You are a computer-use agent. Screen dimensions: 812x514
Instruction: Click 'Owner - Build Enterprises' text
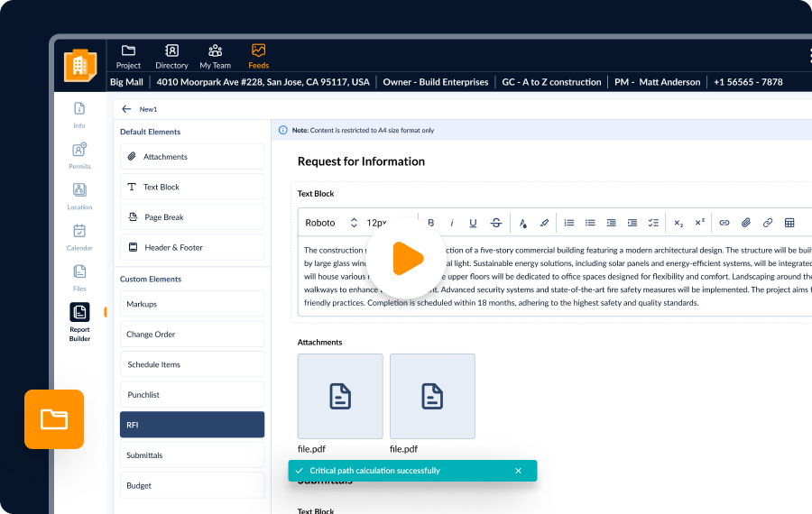(436, 82)
